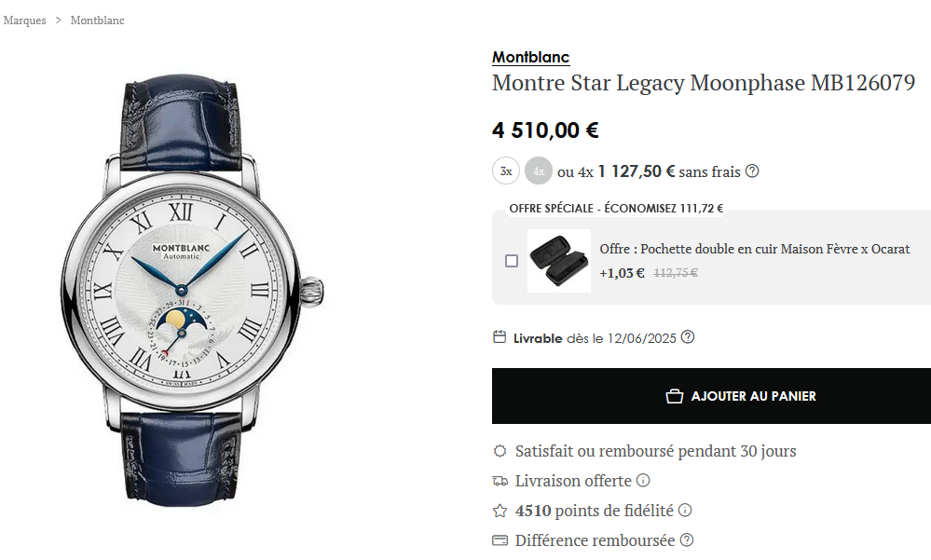Click the star icon for loyalty points
Image resolution: width=931 pixels, height=560 pixels.
point(500,511)
